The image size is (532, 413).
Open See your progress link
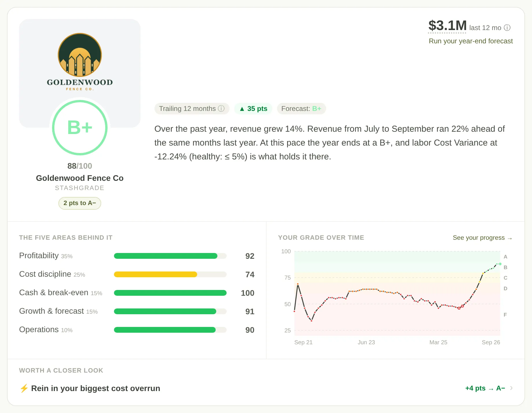point(483,238)
